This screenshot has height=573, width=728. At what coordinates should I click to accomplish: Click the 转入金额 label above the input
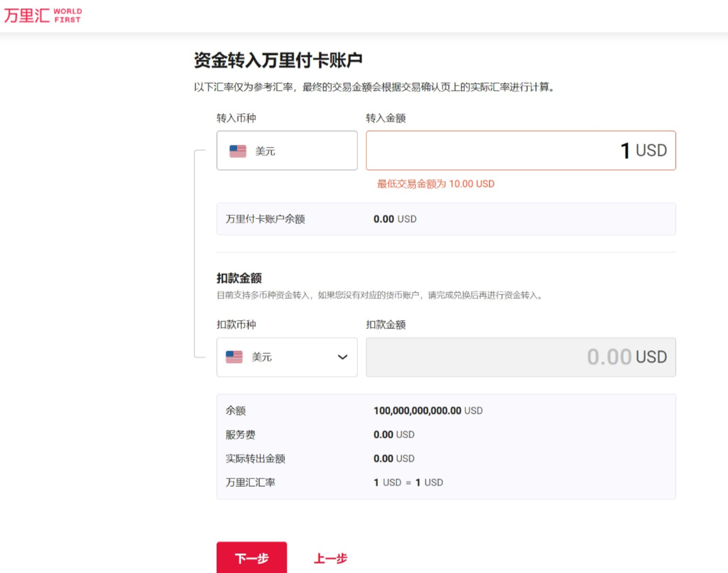pyautogui.click(x=385, y=118)
